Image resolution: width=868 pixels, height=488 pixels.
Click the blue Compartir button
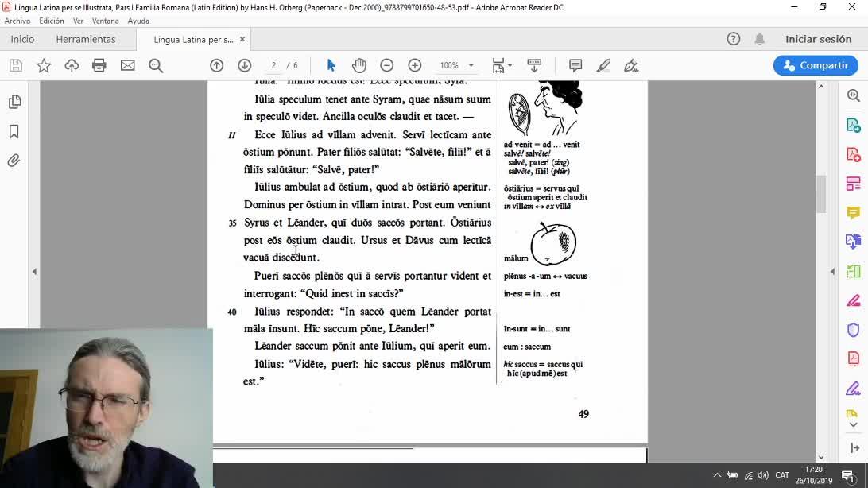pyautogui.click(x=816, y=65)
